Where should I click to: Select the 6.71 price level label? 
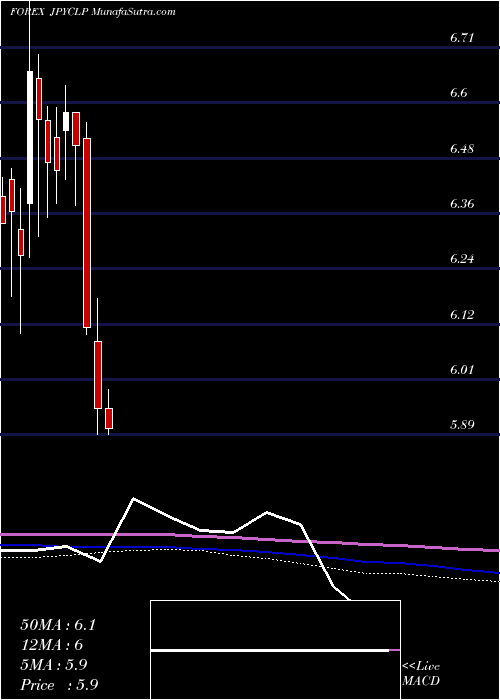click(461, 38)
